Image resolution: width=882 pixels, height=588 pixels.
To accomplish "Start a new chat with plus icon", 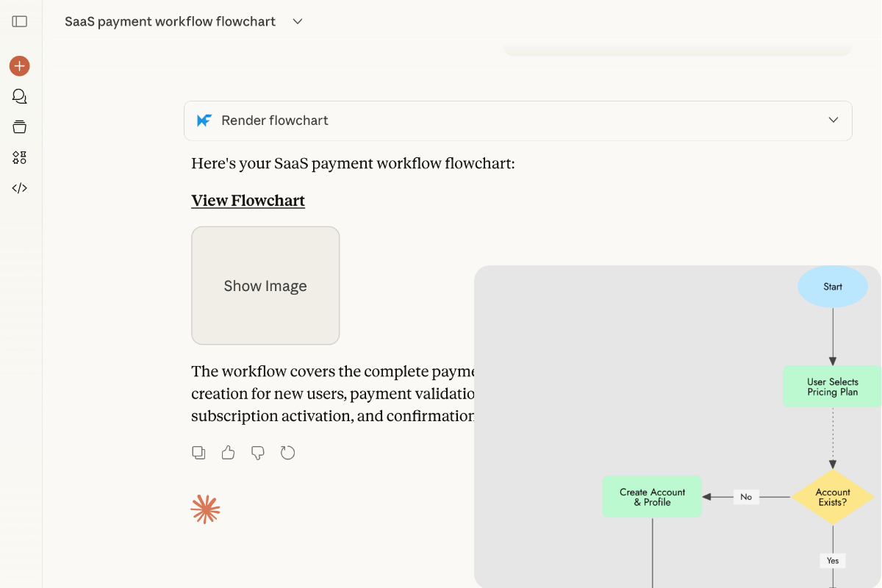I will tap(20, 66).
